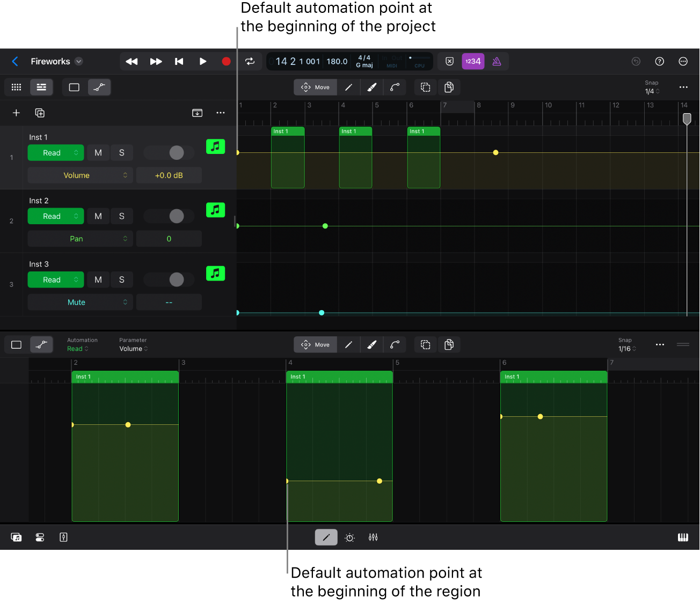Open the tracks area Snap 1/4 menu
The height and width of the screenshot is (604, 700).
[652, 87]
